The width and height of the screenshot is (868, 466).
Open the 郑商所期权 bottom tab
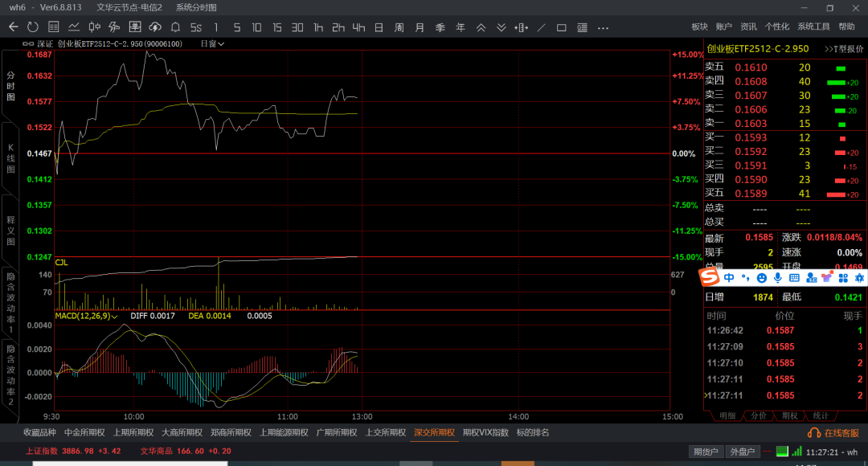[231, 433]
